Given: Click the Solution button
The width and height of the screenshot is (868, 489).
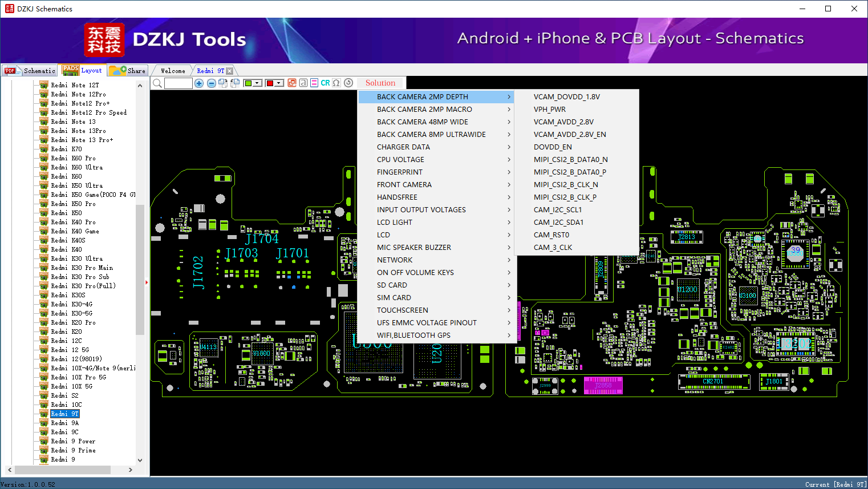Looking at the screenshot, I should click(x=380, y=83).
